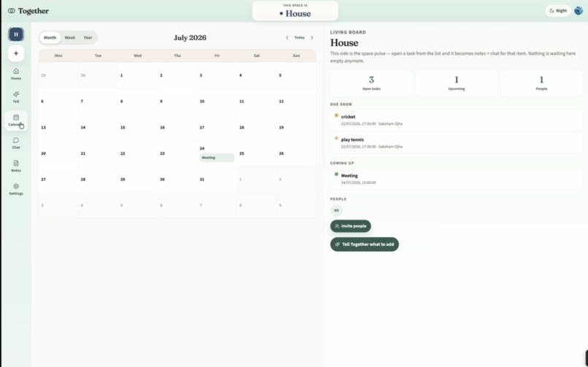Open the Tell sparkle icon in sidebar
588x367 pixels.
click(16, 97)
